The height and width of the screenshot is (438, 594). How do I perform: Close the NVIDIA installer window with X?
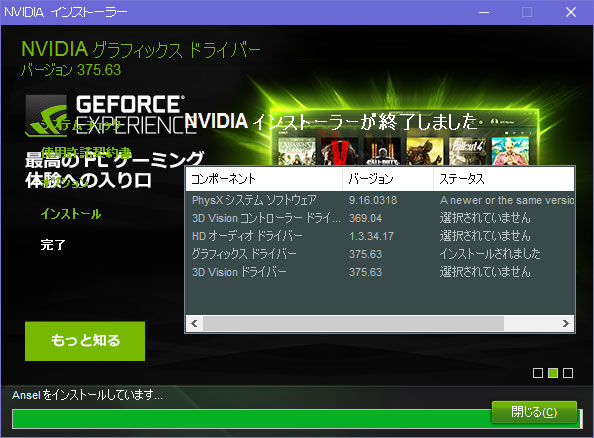(x=571, y=13)
